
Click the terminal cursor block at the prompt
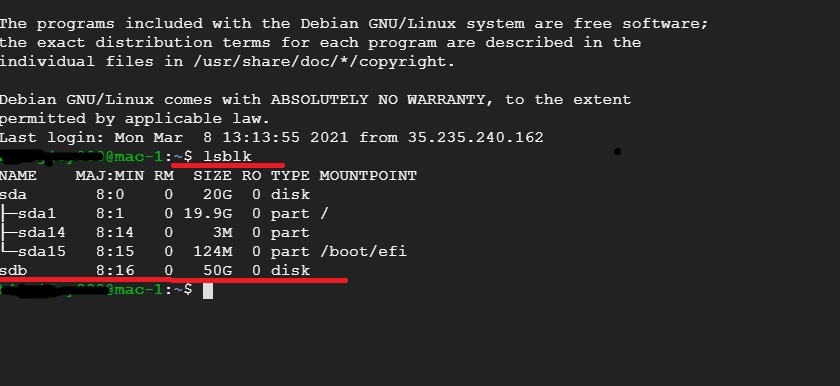(x=208, y=290)
